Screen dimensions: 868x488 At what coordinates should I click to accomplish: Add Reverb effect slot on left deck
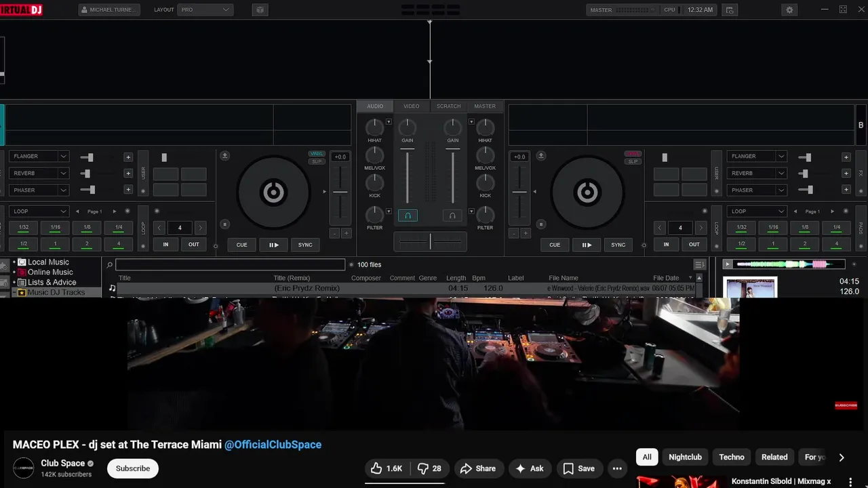coord(128,173)
